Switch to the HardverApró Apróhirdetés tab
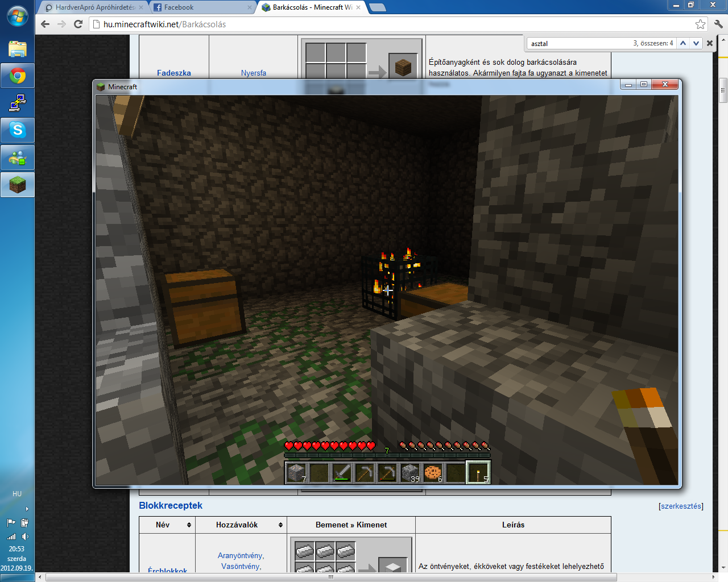 [x=94, y=7]
